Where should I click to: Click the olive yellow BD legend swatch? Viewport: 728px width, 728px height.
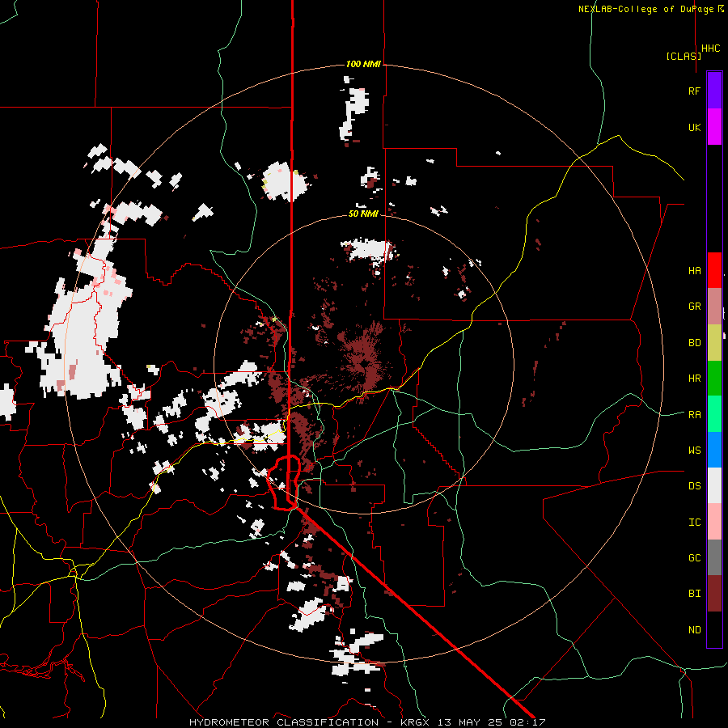click(714, 342)
